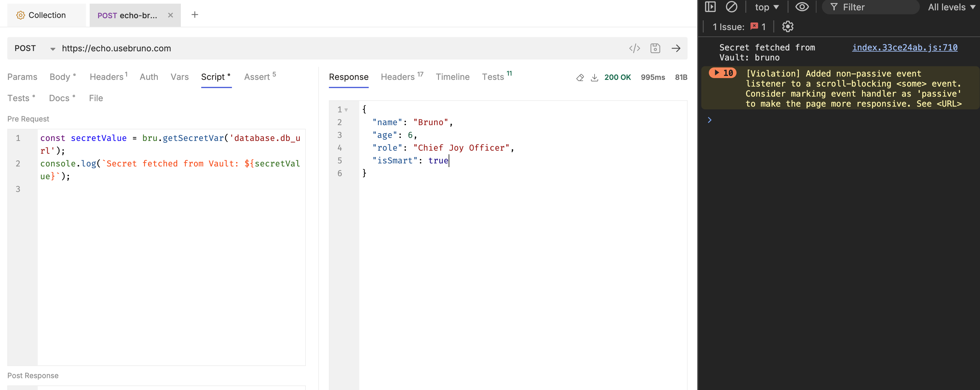
Task: Open the Params tab
Action: [x=22, y=77]
